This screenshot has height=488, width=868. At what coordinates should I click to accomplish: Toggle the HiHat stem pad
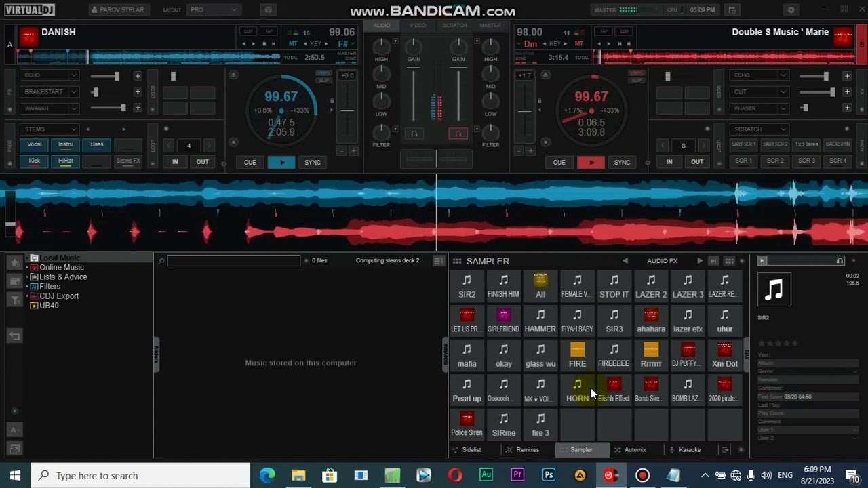pyautogui.click(x=66, y=161)
